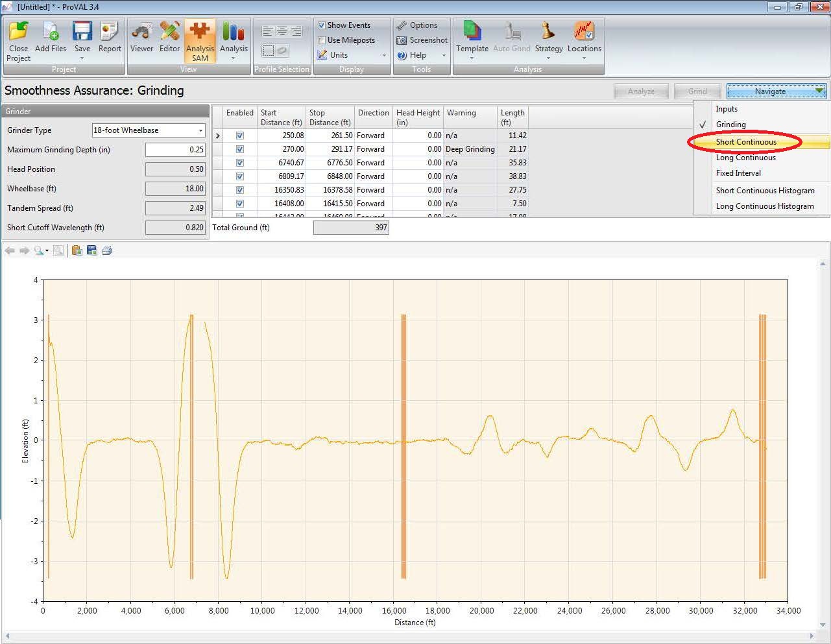
Task: Click the Total Ground value box
Action: pyautogui.click(x=351, y=228)
